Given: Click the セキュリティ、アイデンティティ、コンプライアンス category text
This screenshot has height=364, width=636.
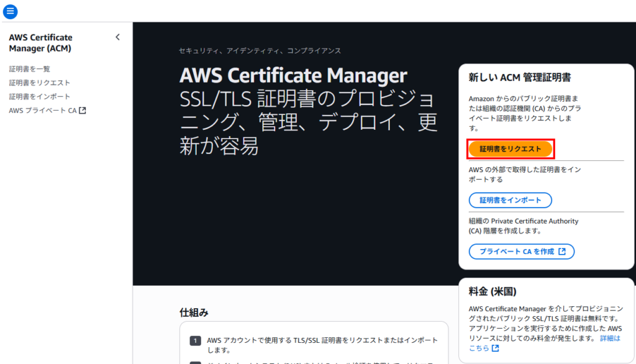Looking at the screenshot, I should [x=260, y=51].
